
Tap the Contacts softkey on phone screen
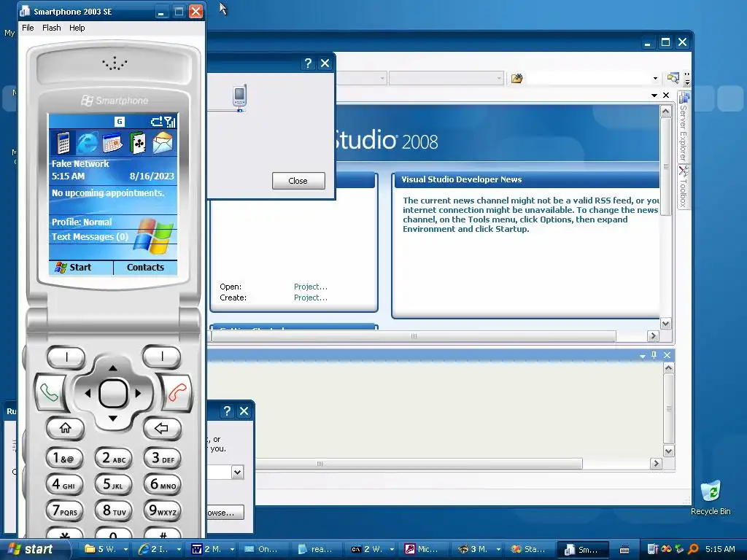pos(145,268)
